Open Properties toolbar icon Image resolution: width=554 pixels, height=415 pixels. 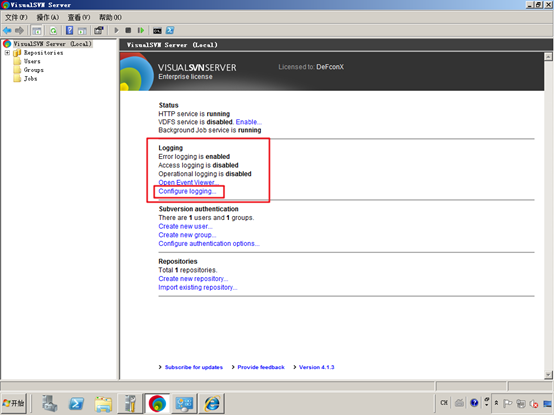coord(99,30)
